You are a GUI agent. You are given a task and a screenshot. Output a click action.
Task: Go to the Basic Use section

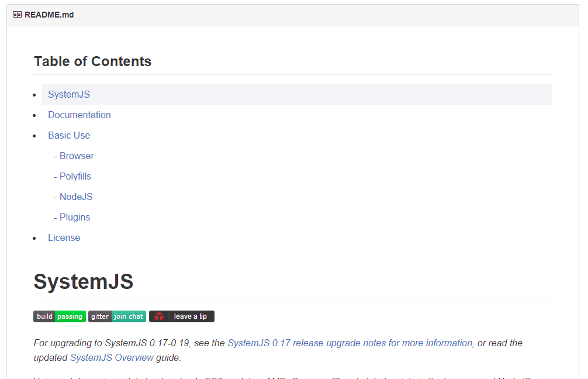[69, 136]
